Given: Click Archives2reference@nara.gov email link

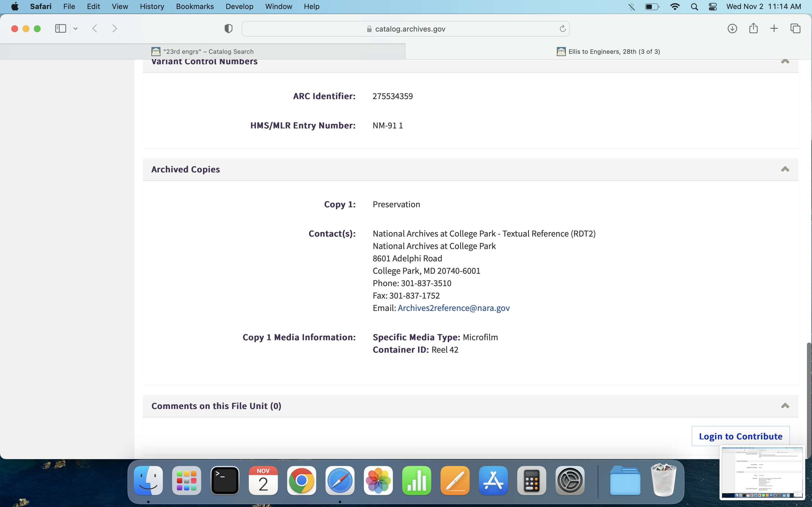Looking at the screenshot, I should click(x=453, y=308).
